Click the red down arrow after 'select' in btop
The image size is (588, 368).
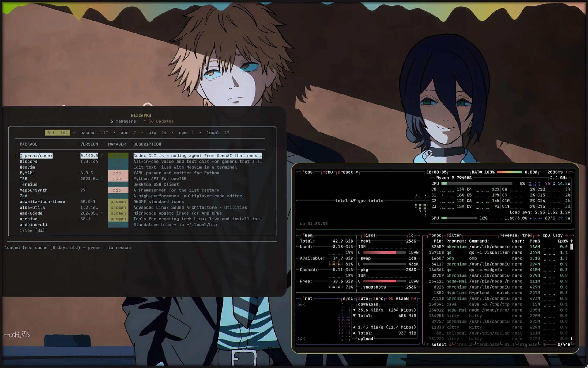point(450,344)
